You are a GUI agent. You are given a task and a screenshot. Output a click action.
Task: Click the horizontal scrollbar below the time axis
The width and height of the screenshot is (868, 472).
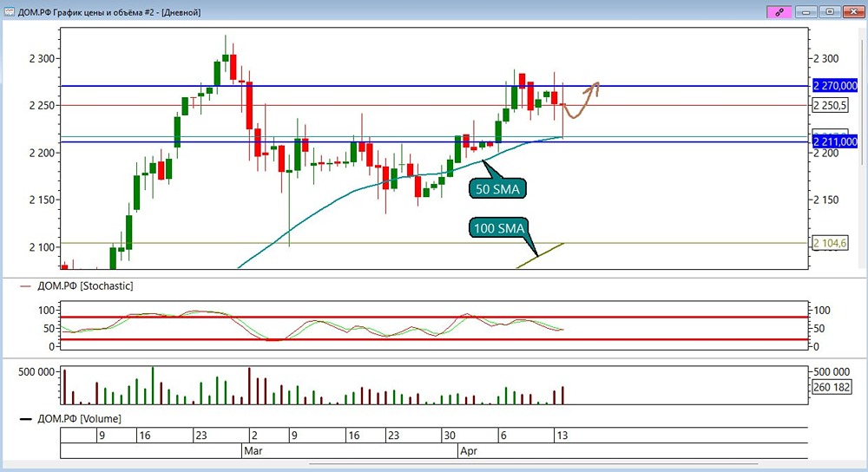[x=533, y=464]
